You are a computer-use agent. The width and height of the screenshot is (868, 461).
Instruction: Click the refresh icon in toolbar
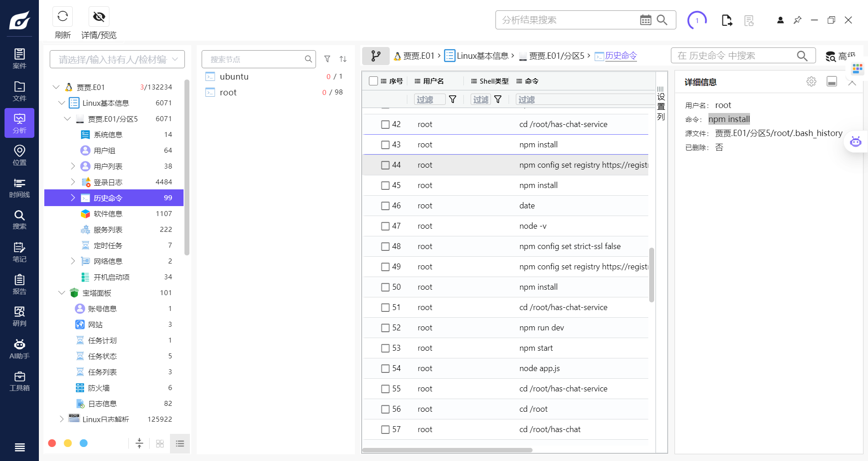(x=62, y=16)
